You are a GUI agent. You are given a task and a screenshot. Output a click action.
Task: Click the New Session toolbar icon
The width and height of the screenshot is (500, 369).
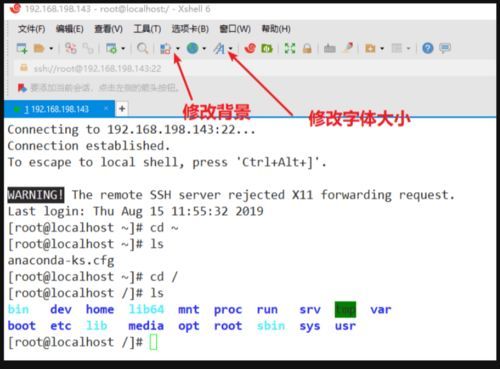[x=22, y=48]
